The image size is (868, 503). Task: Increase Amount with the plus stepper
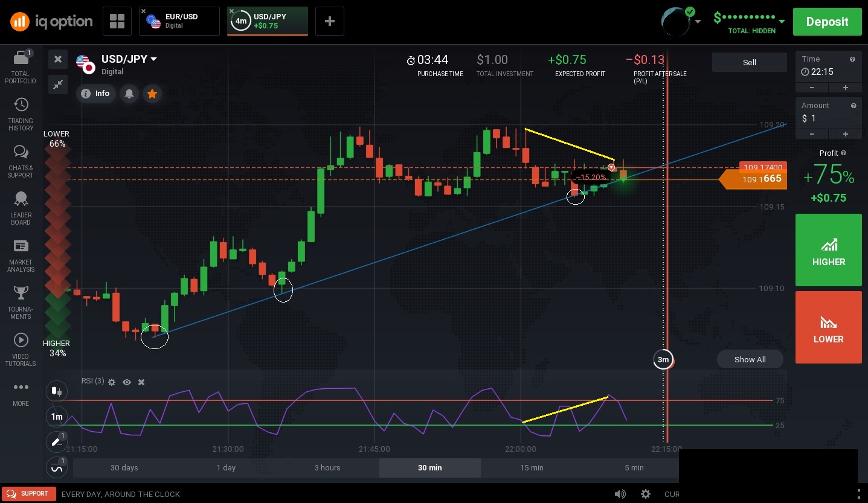[x=845, y=134]
